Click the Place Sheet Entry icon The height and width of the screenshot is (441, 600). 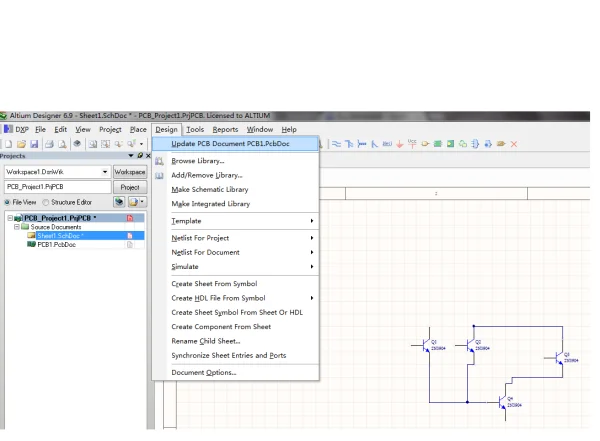click(x=450, y=144)
